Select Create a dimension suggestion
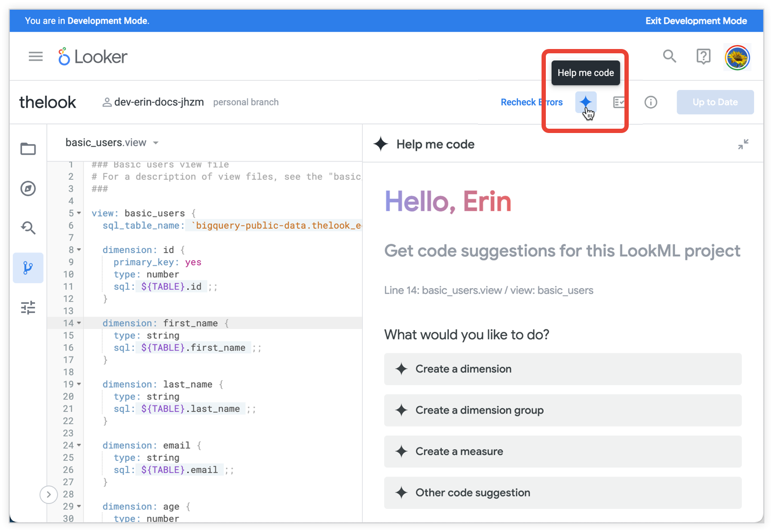This screenshot has height=532, width=773. (x=563, y=369)
